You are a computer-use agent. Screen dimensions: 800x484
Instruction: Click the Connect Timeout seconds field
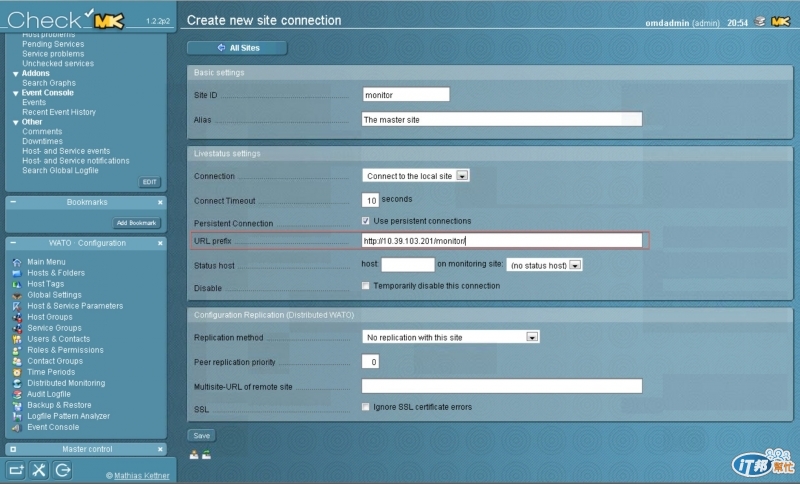click(370, 200)
